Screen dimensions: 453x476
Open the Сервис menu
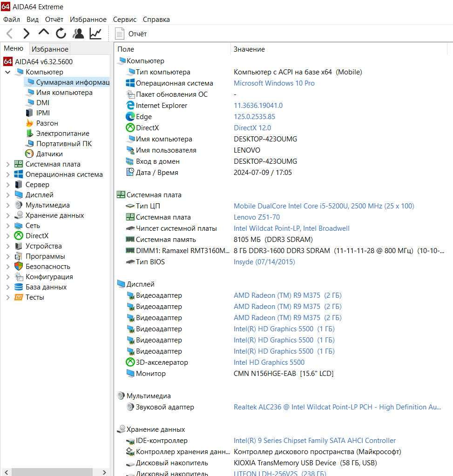(125, 20)
